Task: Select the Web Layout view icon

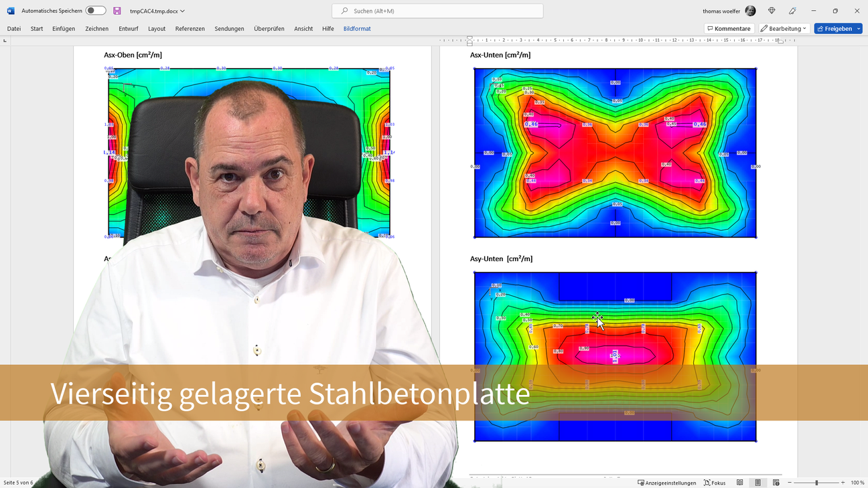Action: 776,483
